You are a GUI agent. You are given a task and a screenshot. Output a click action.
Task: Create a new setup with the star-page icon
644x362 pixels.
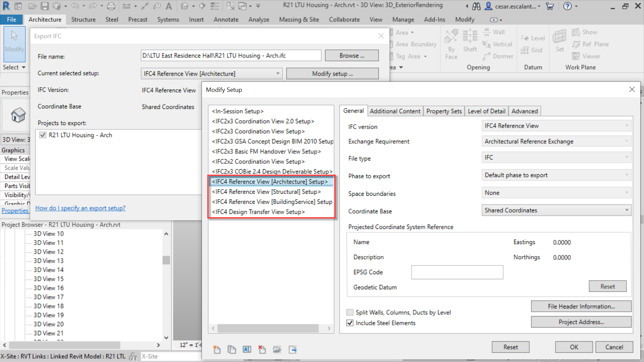(x=217, y=350)
